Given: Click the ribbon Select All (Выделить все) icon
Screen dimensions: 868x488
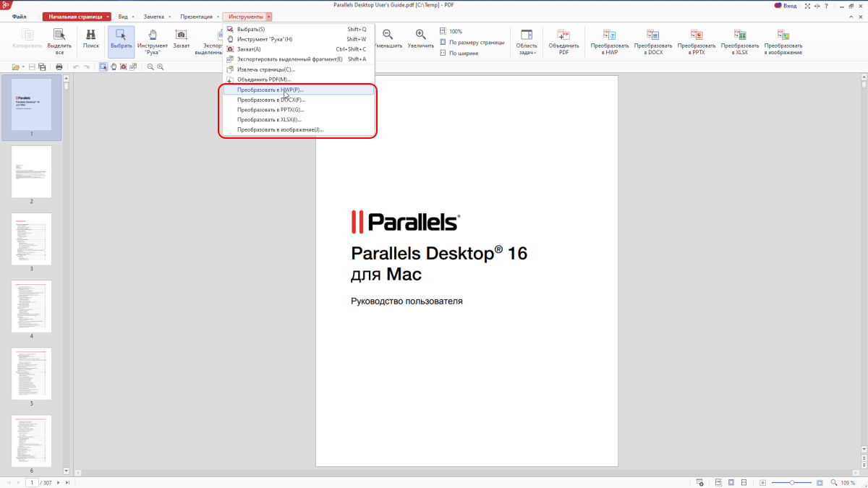Looking at the screenshot, I should [x=60, y=41].
